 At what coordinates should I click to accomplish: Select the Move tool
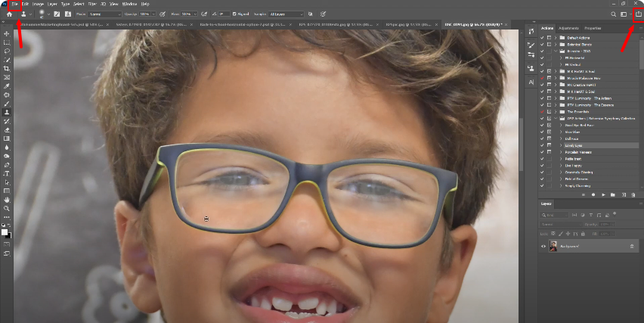pyautogui.click(x=7, y=34)
